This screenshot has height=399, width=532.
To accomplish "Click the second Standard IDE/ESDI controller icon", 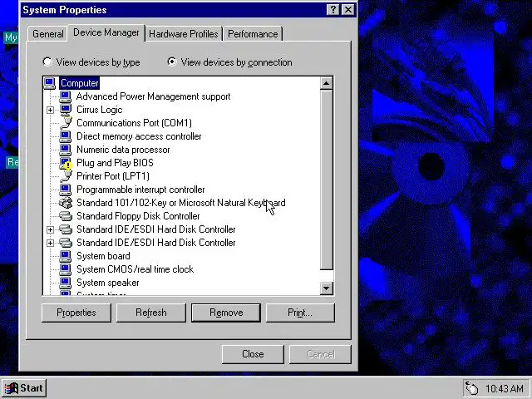I will point(66,243).
